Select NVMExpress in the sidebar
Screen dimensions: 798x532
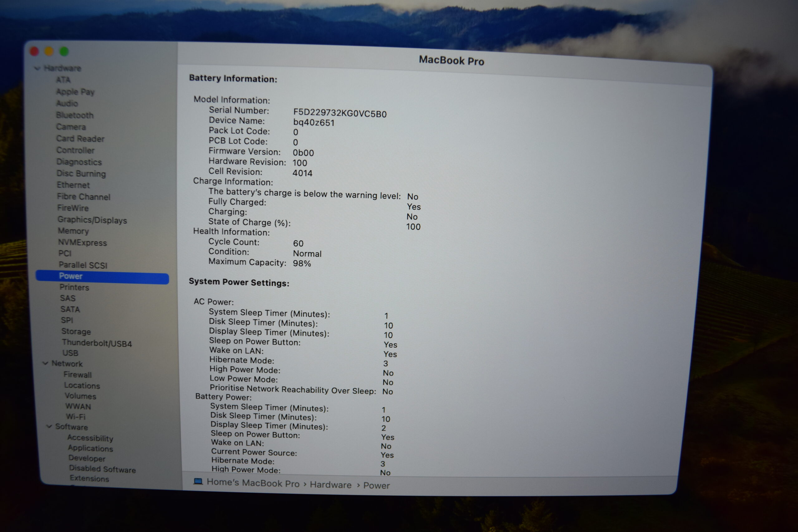point(82,242)
